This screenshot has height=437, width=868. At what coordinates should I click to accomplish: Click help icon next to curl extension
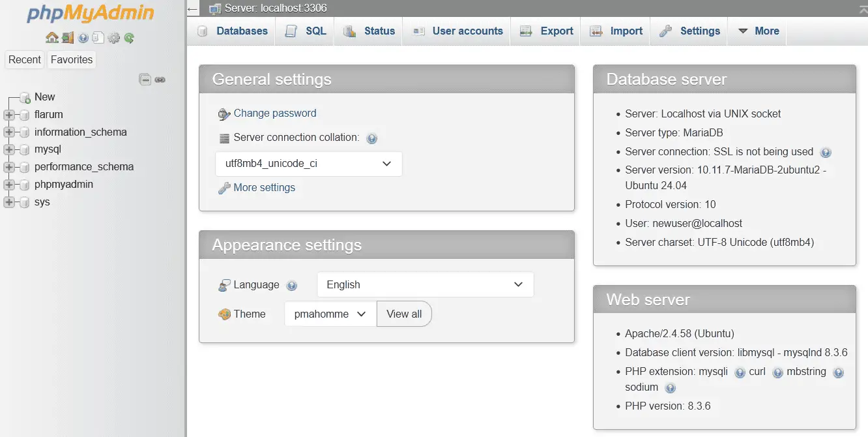[777, 372]
